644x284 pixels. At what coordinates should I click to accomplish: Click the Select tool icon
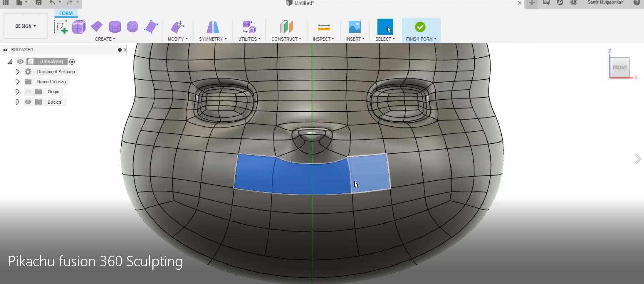385,27
